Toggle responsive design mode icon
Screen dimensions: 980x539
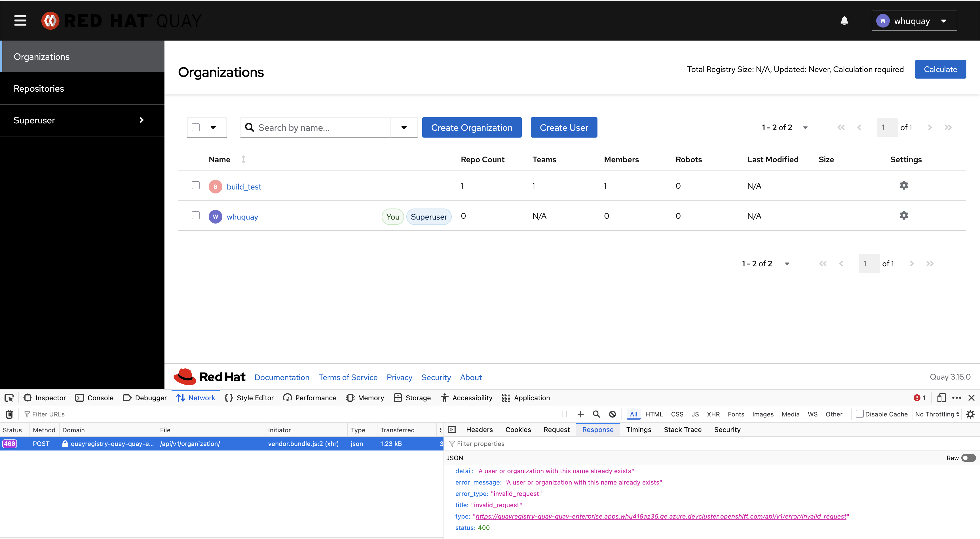[x=941, y=398]
